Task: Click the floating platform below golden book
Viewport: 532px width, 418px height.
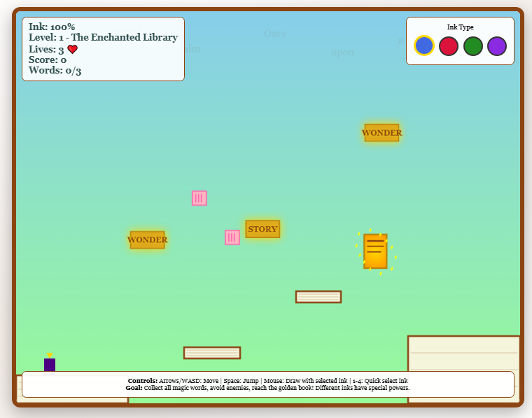Action: (318, 297)
